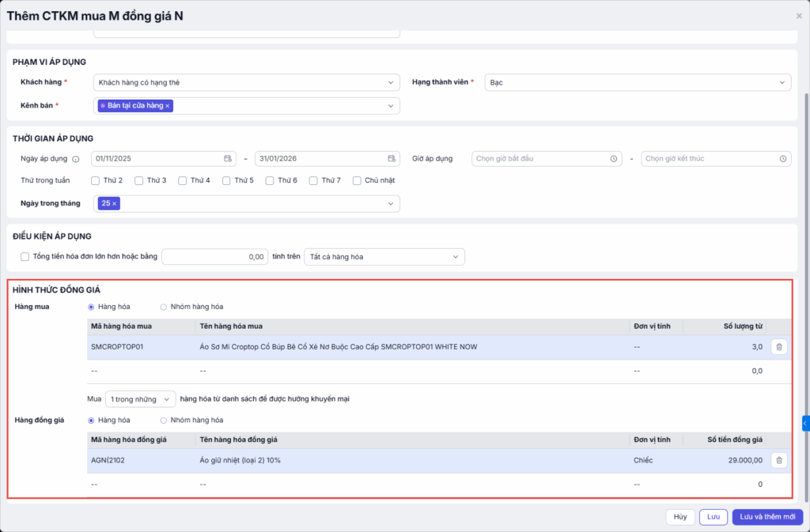Viewport: 810px width, 532px height.
Task: Open the Hạng thành viên dropdown
Action: tap(638, 82)
